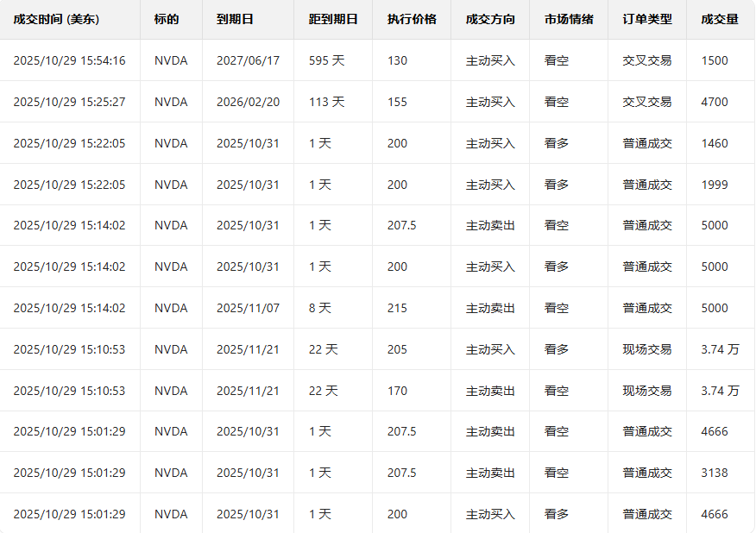The height and width of the screenshot is (533, 756).
Task: Click the 执行价格 column header
Action: click(412, 19)
